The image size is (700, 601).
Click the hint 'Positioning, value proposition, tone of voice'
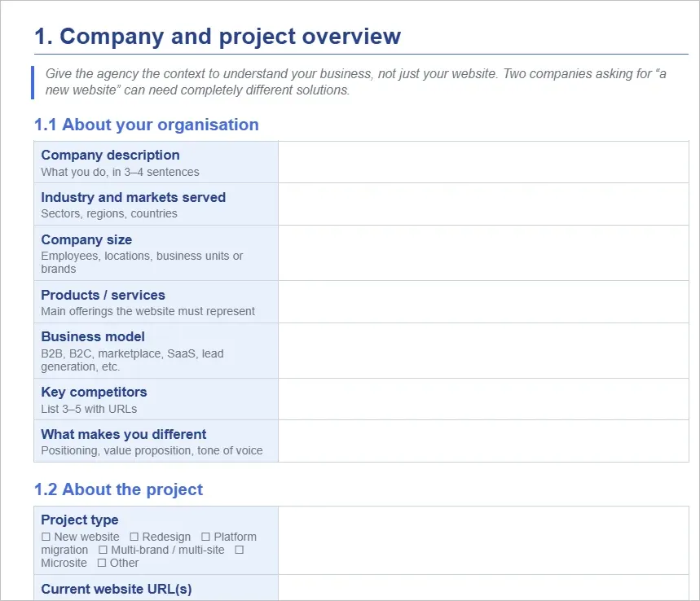tap(152, 450)
